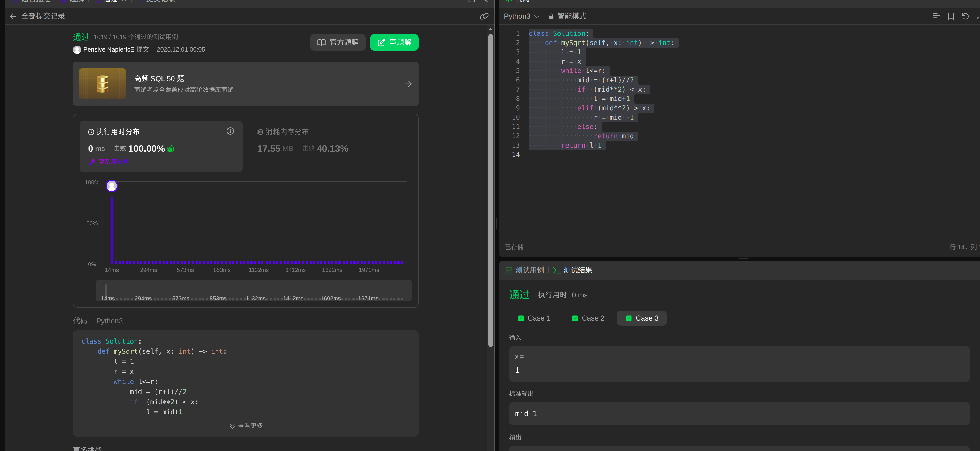Select the Case 1 test checkbox
980x451 pixels.
point(521,318)
